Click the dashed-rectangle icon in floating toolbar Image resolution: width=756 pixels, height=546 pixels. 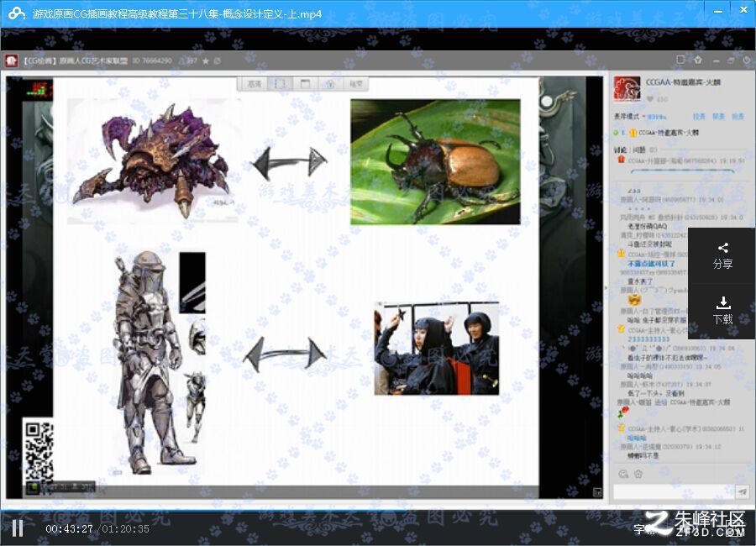(280, 84)
